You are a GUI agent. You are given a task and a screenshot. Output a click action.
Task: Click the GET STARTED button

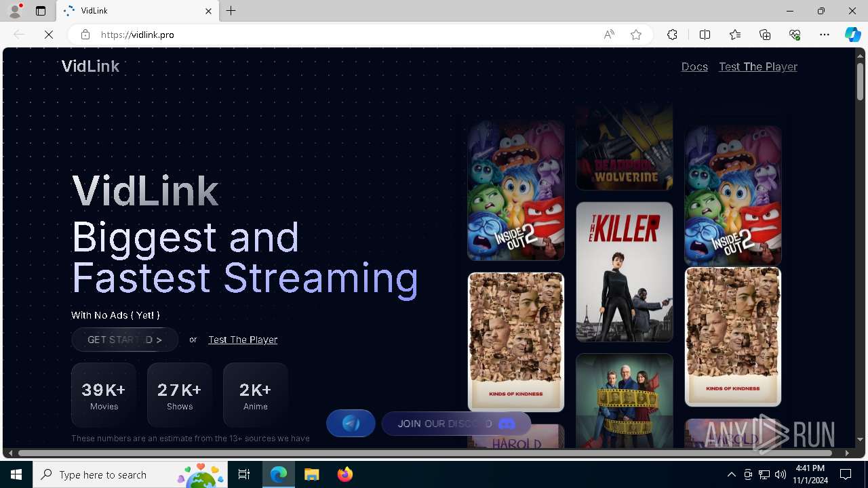[x=125, y=340]
